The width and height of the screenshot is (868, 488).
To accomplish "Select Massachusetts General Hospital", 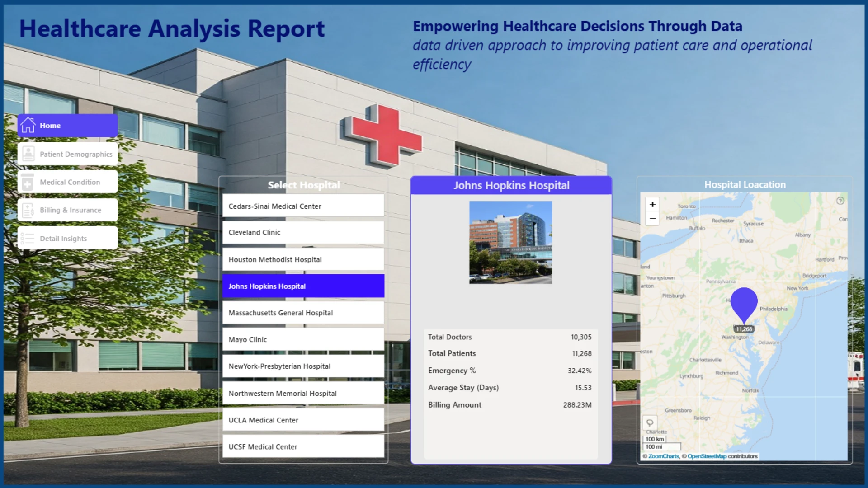I will (303, 313).
